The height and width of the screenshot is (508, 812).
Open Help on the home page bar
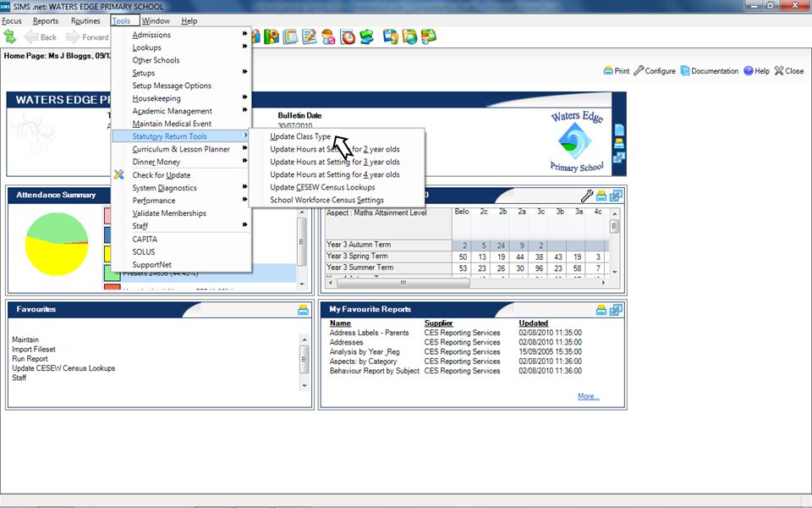(x=756, y=71)
